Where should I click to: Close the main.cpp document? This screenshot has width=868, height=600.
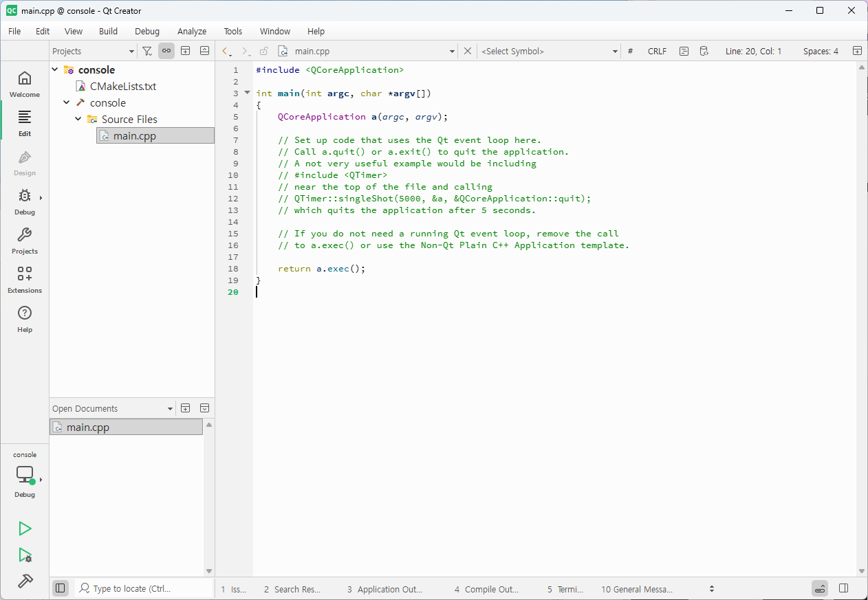coord(468,51)
